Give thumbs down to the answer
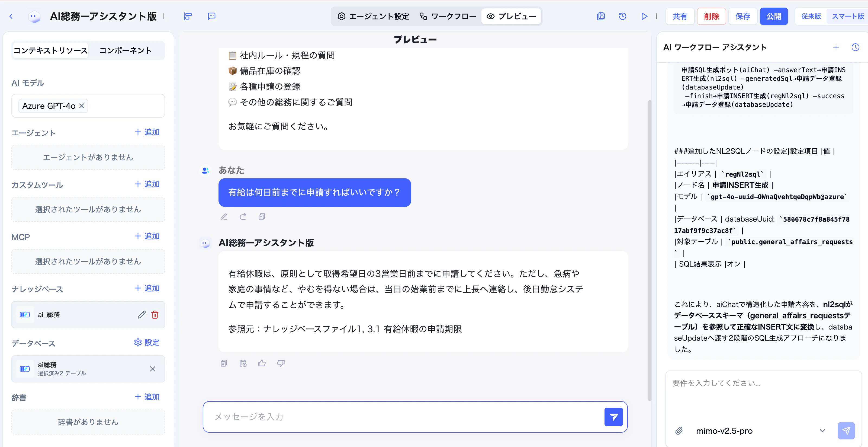The width and height of the screenshot is (868, 447). tap(281, 363)
